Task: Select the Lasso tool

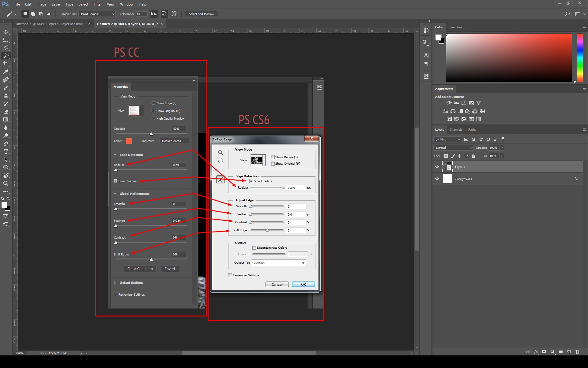Action: (x=6, y=48)
